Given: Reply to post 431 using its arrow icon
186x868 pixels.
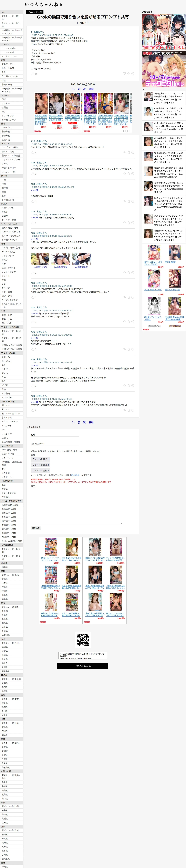Looking at the screenshot, I should coord(125,386).
